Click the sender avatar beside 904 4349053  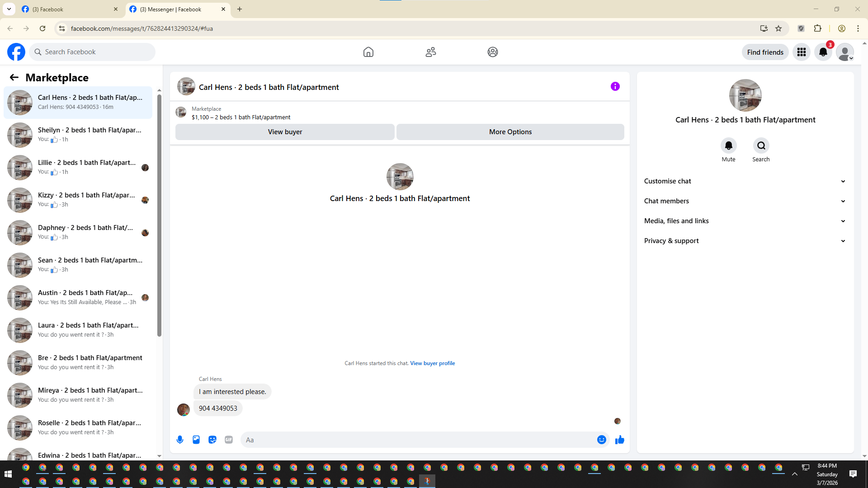click(184, 409)
